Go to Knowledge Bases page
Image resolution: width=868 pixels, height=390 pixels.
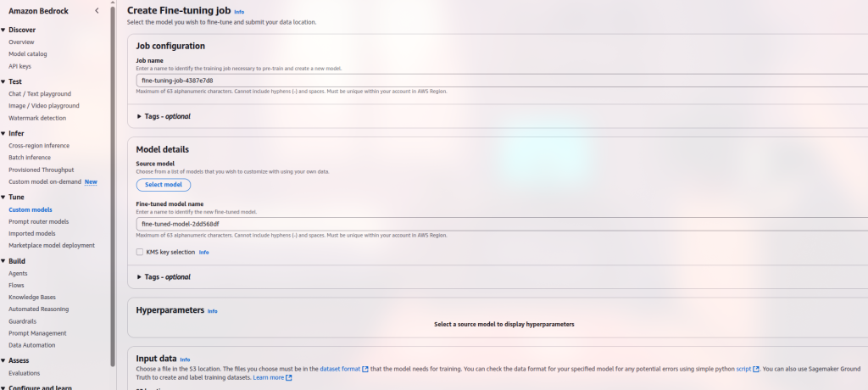click(x=31, y=298)
